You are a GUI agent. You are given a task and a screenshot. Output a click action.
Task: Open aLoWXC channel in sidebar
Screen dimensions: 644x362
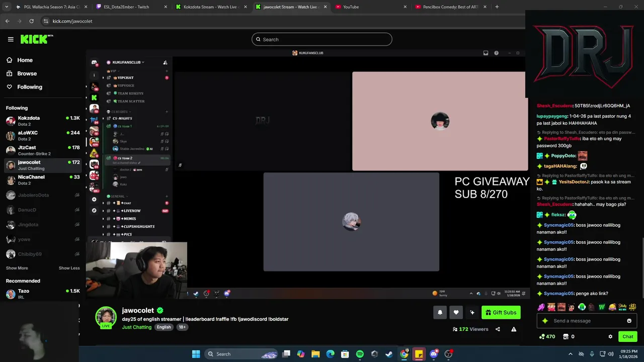pyautogui.click(x=43, y=136)
